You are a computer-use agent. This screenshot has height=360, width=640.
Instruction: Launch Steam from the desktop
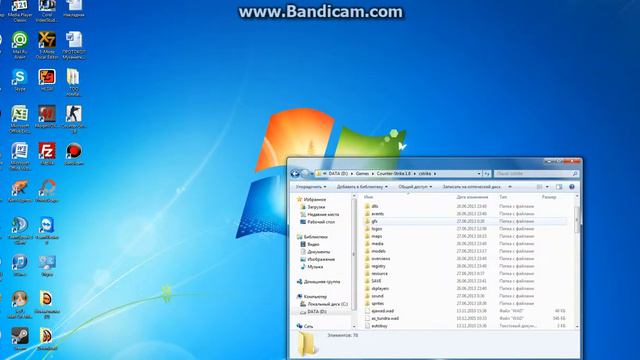[19, 339]
